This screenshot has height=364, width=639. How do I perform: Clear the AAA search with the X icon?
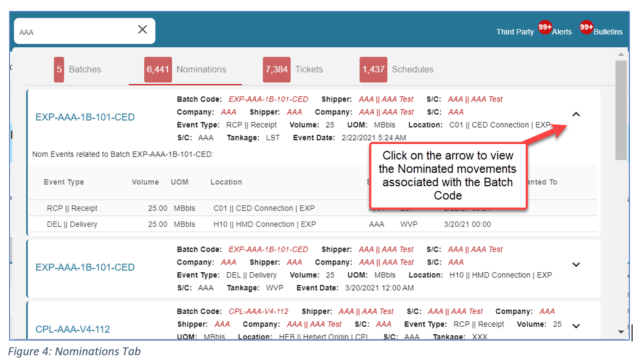click(142, 29)
